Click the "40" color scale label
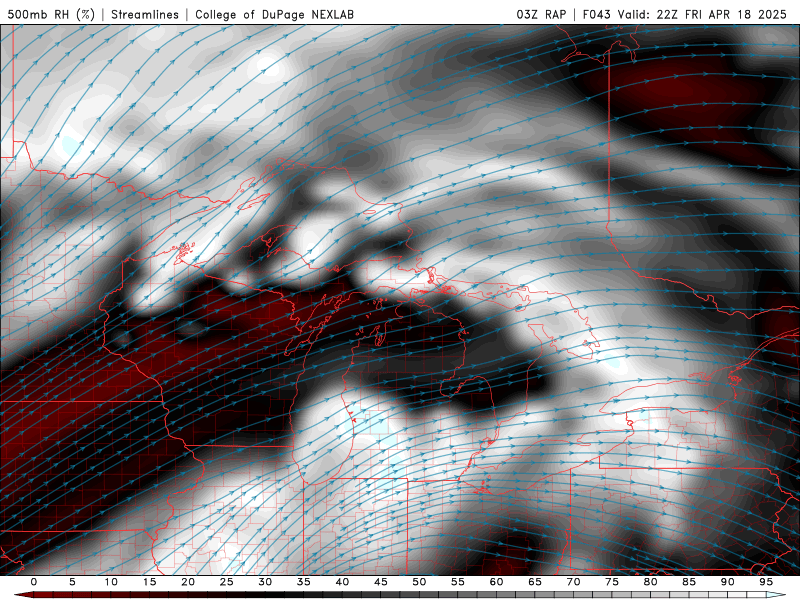 coord(342,582)
